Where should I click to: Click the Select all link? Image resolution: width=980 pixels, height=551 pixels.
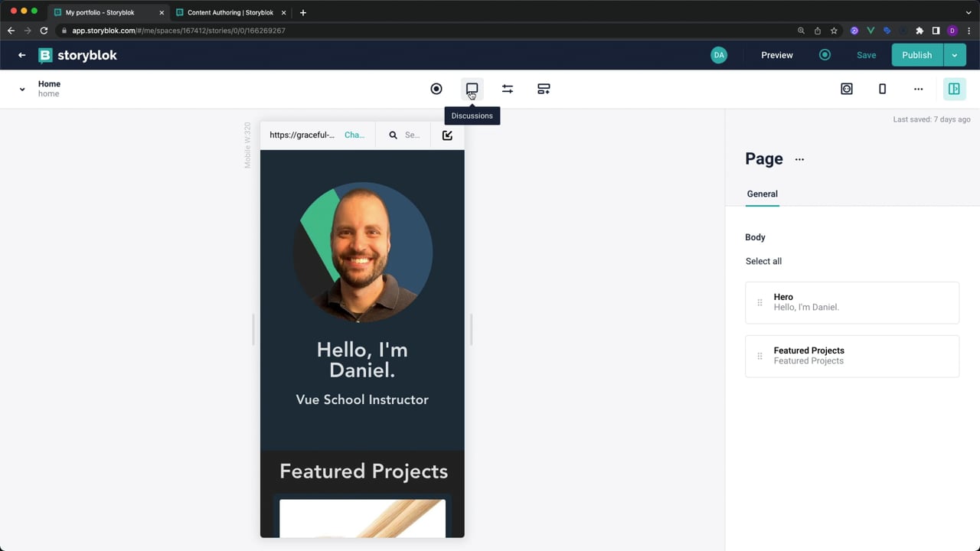point(763,261)
